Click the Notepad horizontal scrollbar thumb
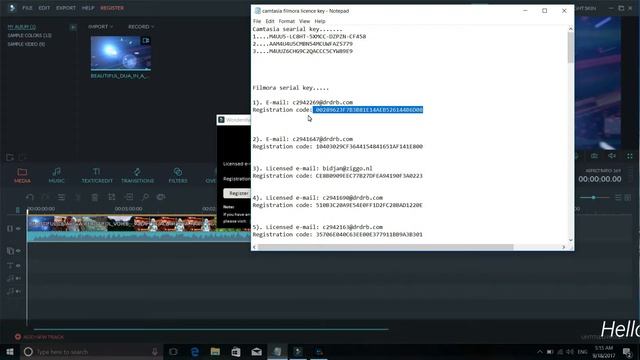640x360 pixels. (385, 247)
